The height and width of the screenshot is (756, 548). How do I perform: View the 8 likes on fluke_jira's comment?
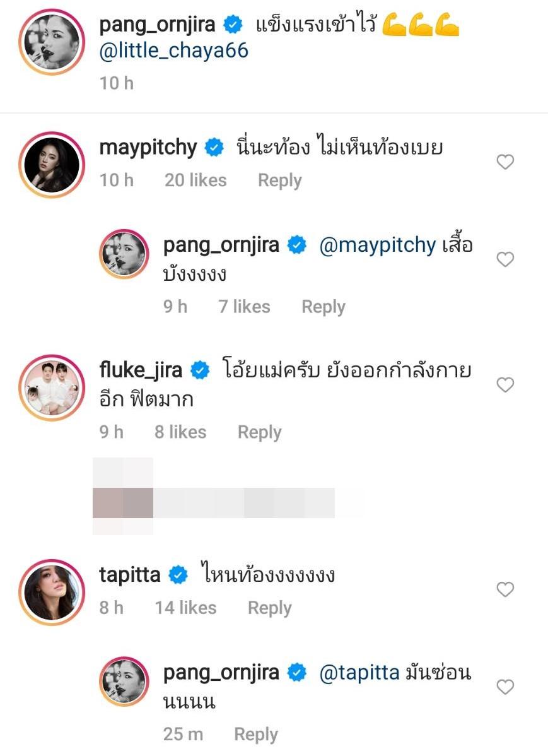(x=180, y=432)
